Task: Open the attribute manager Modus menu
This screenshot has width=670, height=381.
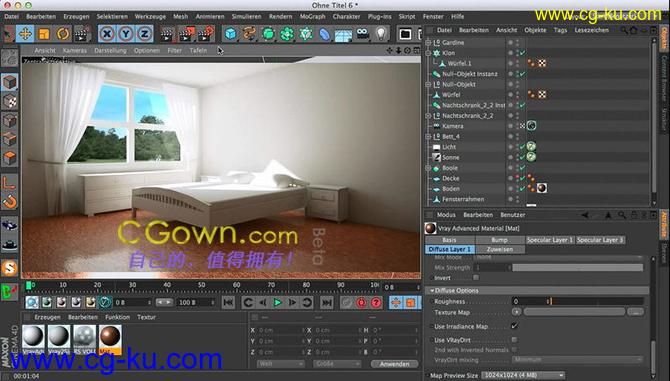Action: point(446,215)
